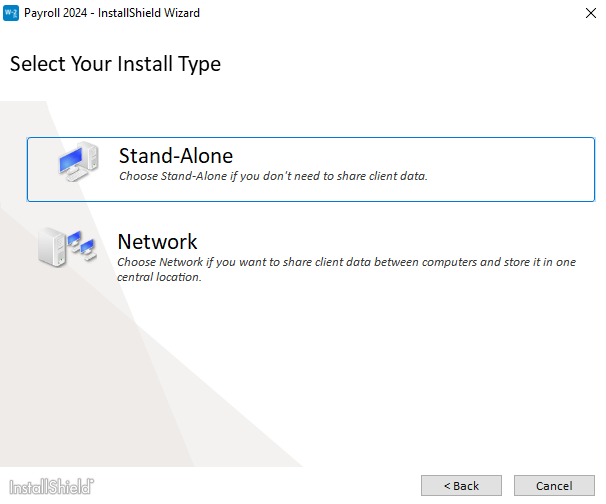Click the Network computers icon
606x504 pixels.
click(x=67, y=246)
